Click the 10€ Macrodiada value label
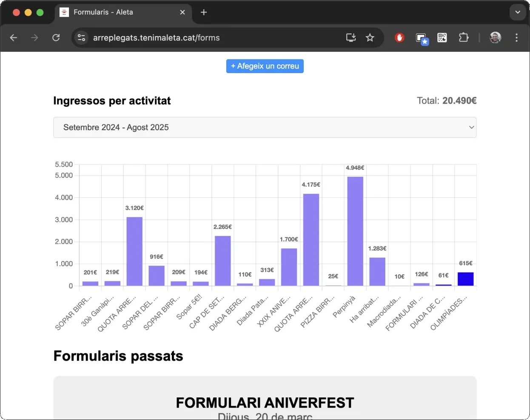This screenshot has height=420, width=530. [399, 277]
